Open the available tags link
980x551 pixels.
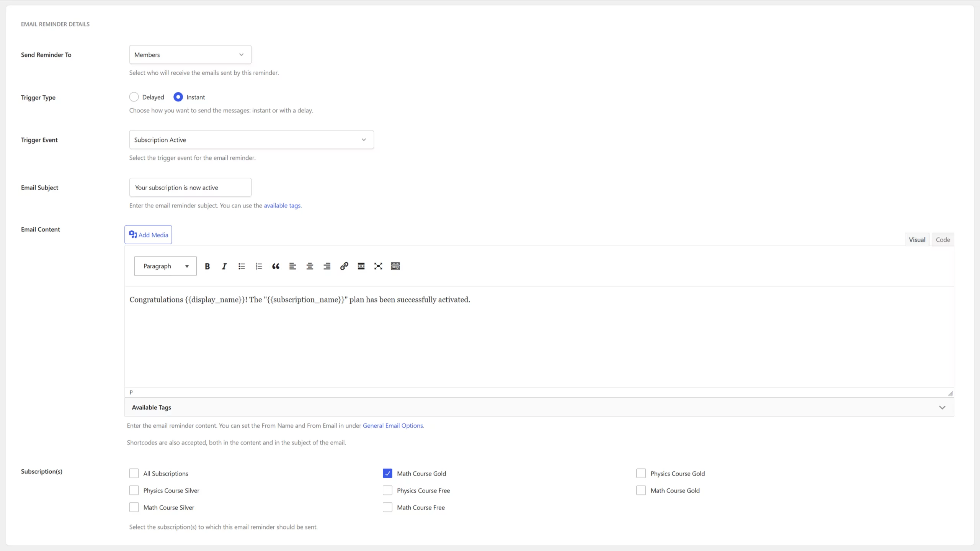[282, 206]
